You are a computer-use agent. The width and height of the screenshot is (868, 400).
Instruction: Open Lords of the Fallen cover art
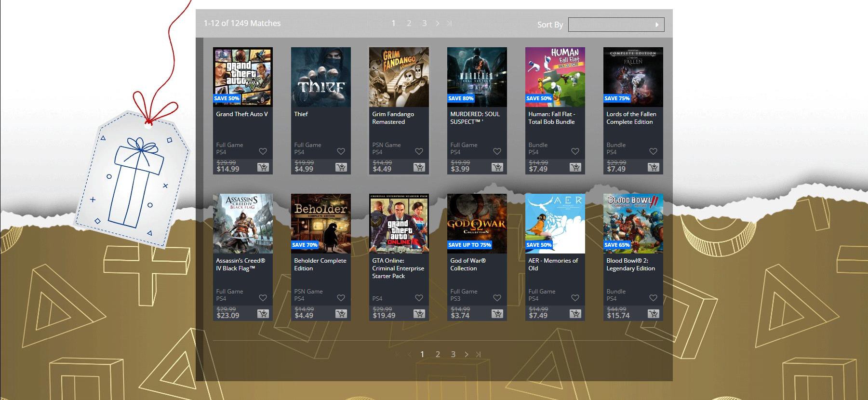(633, 77)
